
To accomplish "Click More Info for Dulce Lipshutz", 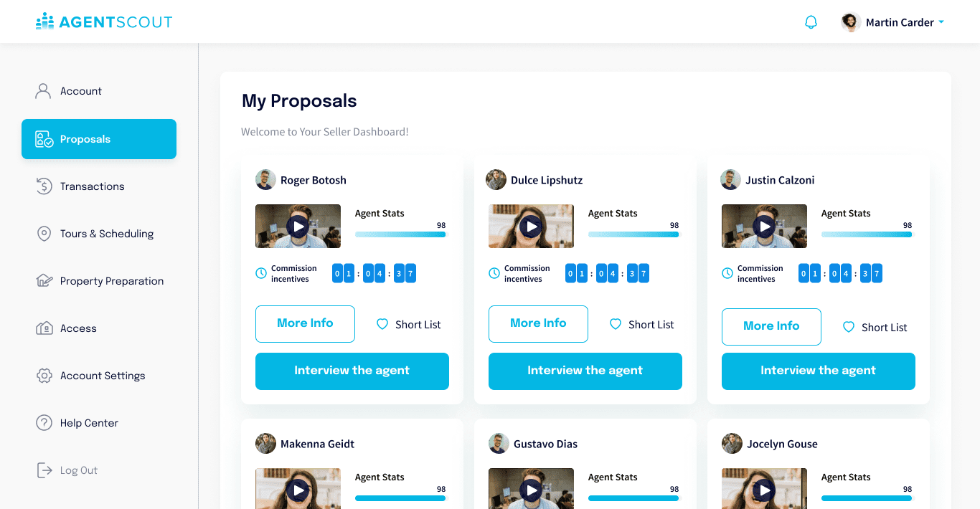I will 538,324.
